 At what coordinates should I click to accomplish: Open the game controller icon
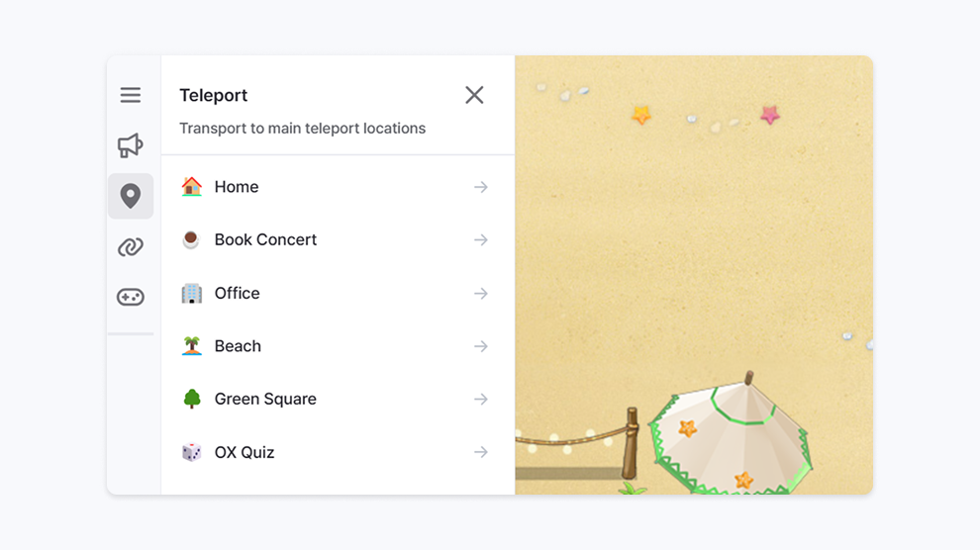coord(131,297)
